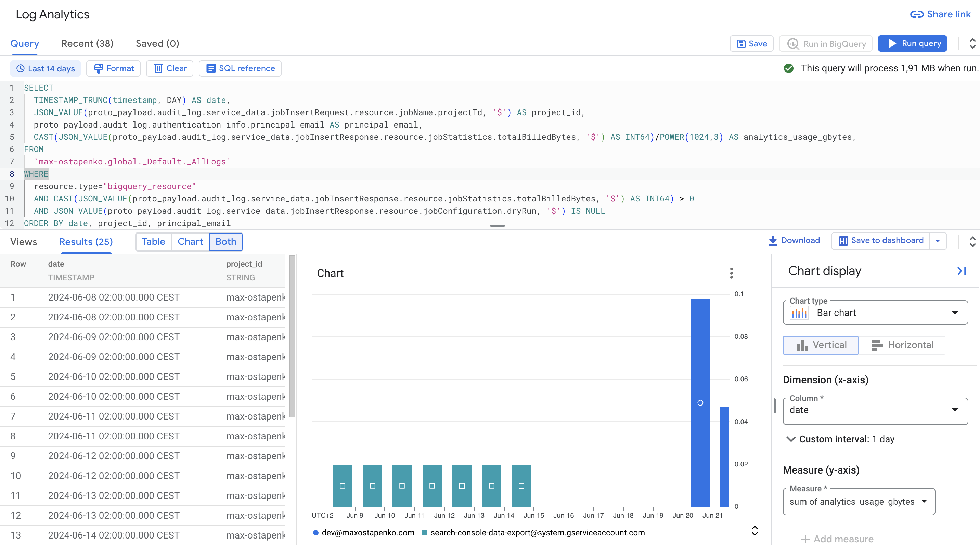The width and height of the screenshot is (980, 545).
Task: Click the results table vertical scrollbar
Action: click(292, 336)
